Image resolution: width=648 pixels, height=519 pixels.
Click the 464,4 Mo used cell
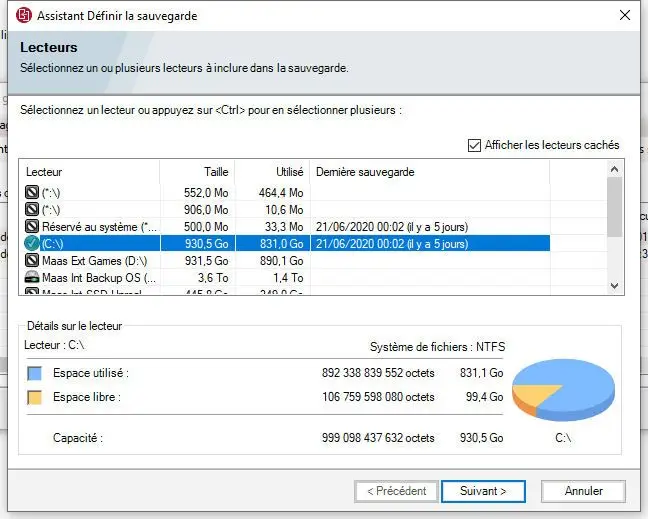[281, 193]
